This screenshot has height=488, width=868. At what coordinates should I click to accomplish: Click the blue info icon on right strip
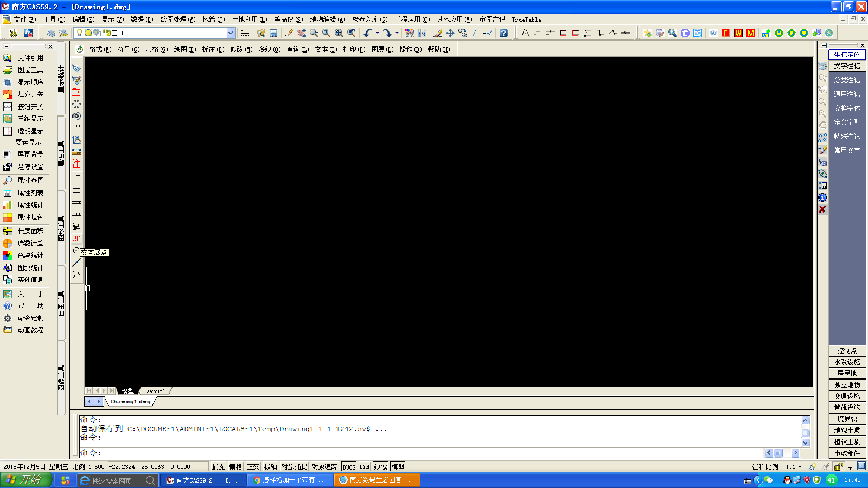[x=822, y=197]
